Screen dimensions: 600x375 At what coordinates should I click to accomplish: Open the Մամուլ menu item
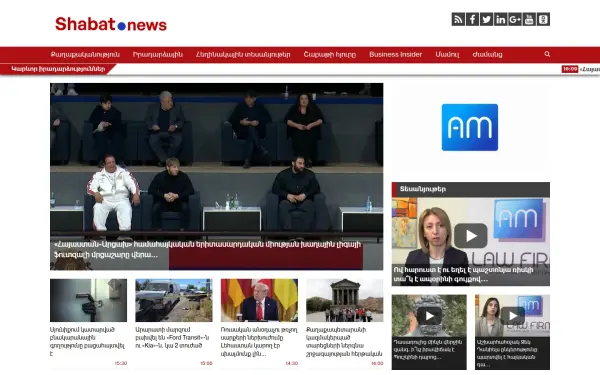tap(447, 54)
